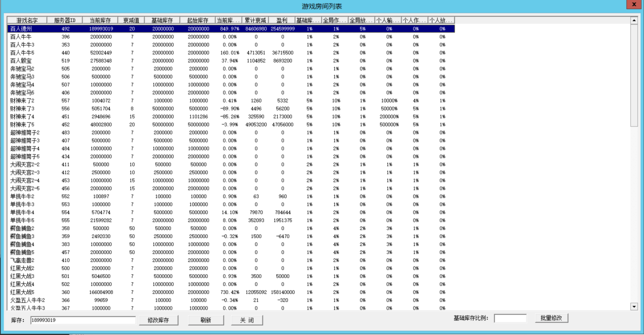Click the 修改库存 button
This screenshot has width=644, height=335.
click(x=158, y=320)
